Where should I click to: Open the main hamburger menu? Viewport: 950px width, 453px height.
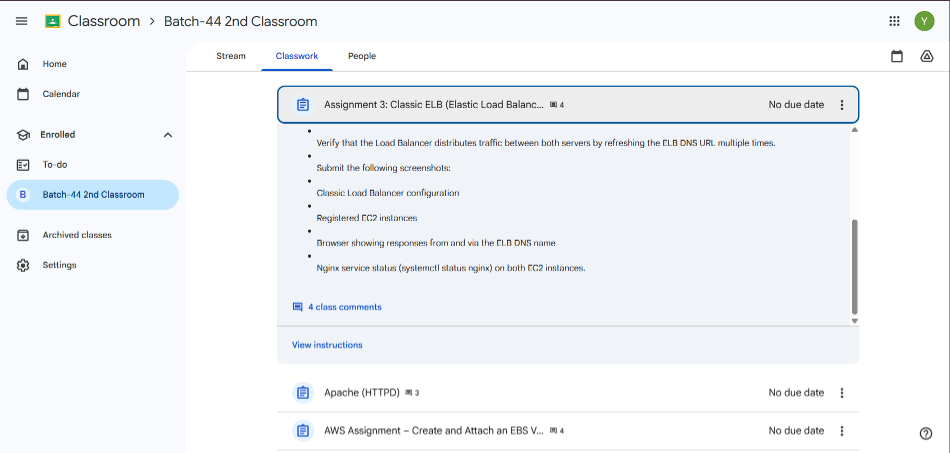click(x=21, y=21)
